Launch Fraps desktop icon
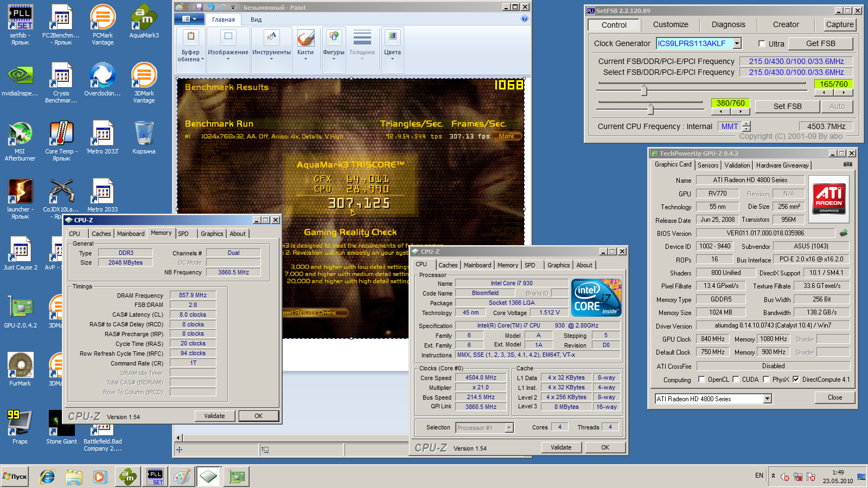 tap(20, 427)
